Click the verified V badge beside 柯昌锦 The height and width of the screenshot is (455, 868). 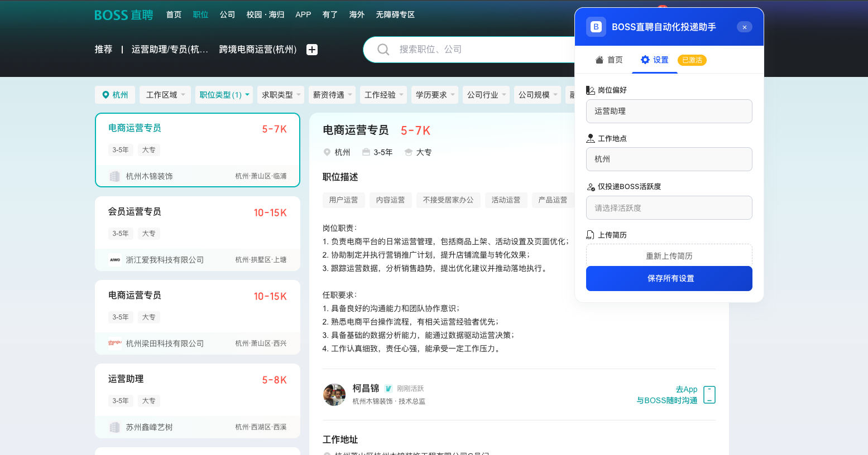point(389,388)
